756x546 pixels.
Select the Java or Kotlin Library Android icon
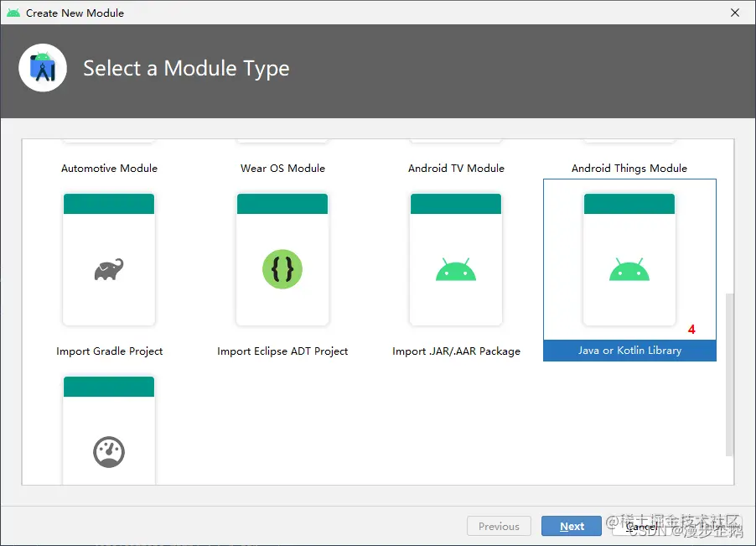[x=629, y=269]
